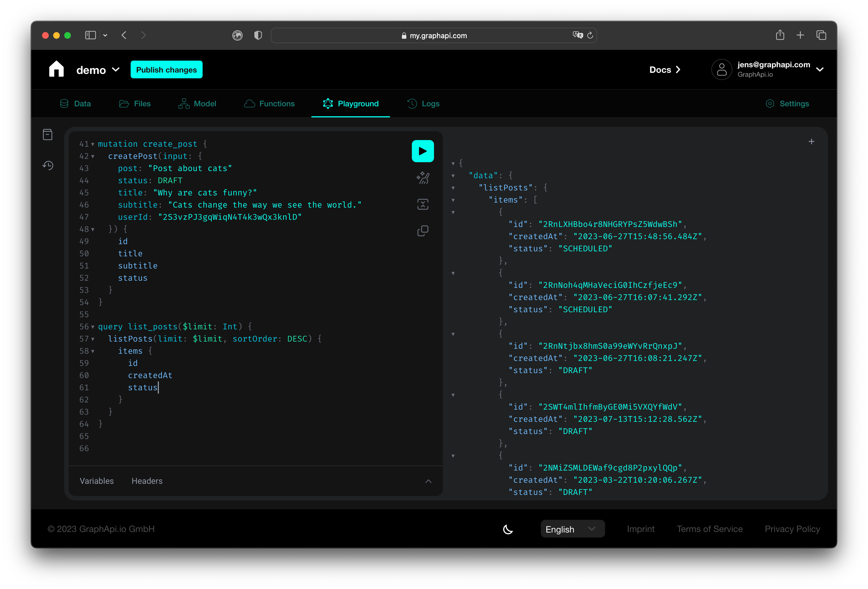Run the query with the play button
The image size is (868, 589).
[422, 151]
